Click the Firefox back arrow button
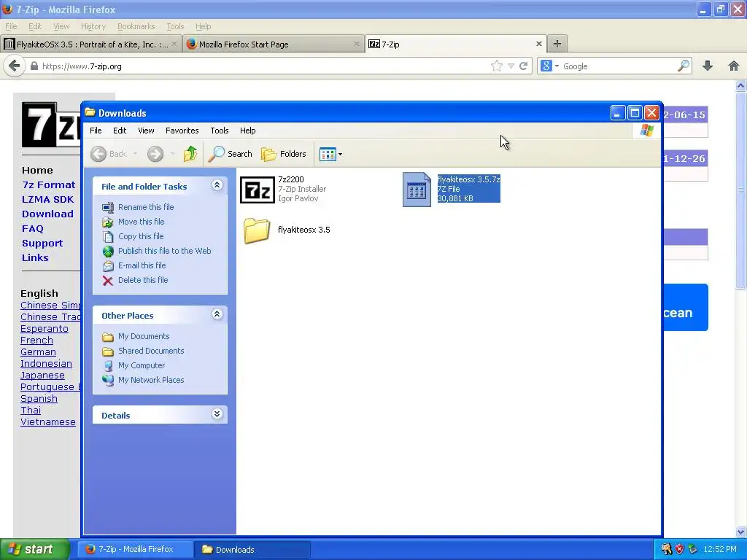Image resolution: width=747 pixels, height=560 pixels. 15,66
